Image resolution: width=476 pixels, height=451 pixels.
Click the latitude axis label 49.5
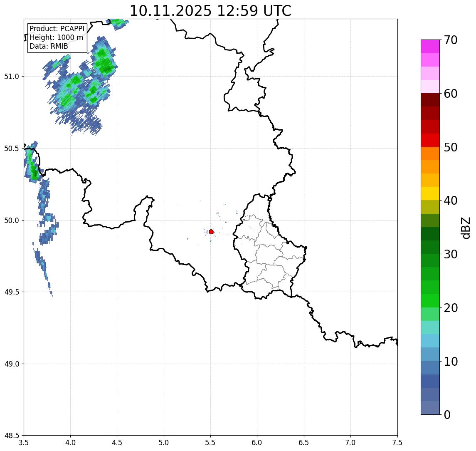12,292
